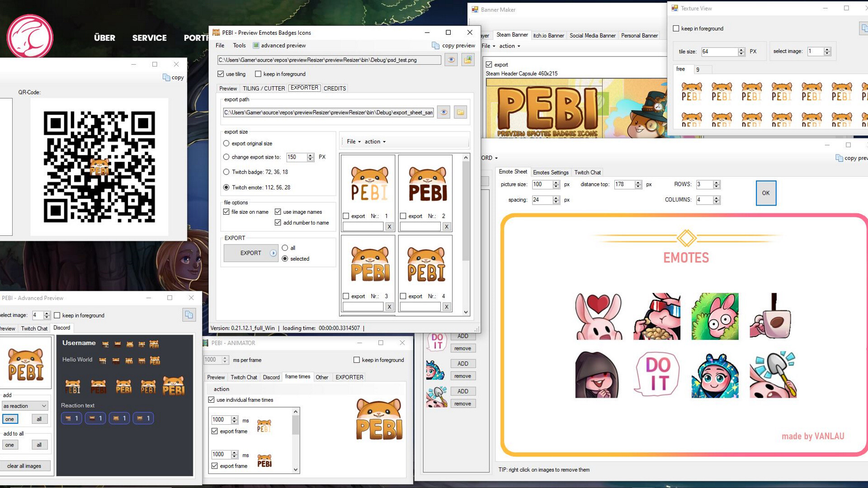868x488 pixels.
Task: Click the copy prev icon in the Emote Sheet window
Action: coord(840,158)
